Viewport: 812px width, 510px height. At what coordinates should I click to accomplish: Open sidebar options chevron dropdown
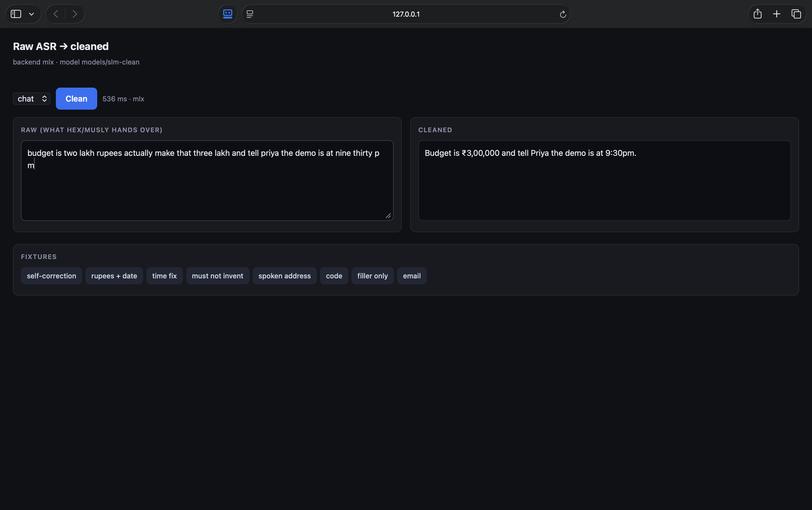tap(31, 14)
